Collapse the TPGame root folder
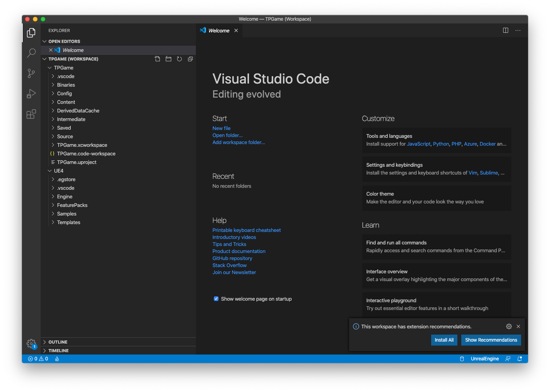Screen dimensions: 550x392 click(x=118, y=68)
